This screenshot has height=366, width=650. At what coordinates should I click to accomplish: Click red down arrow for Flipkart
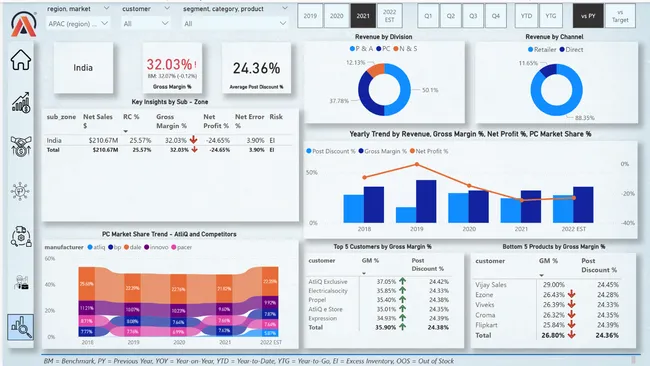(572, 325)
